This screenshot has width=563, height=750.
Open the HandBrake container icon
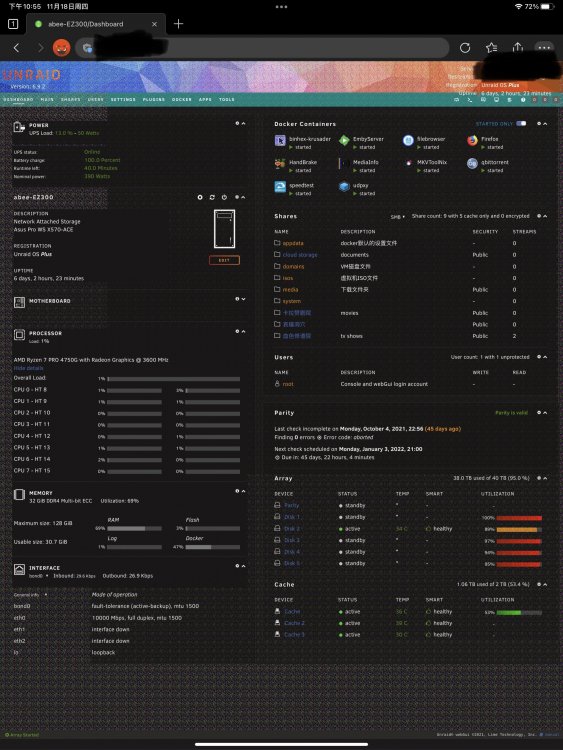pyautogui.click(x=280, y=164)
